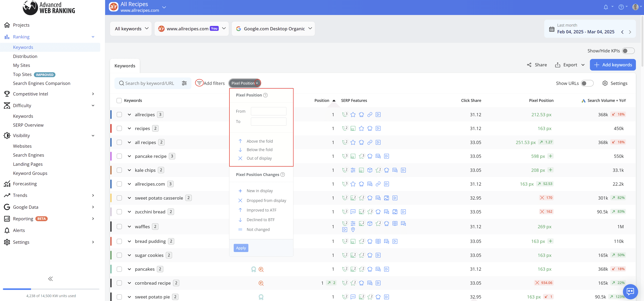
Task: Open Distribution in the sidebar
Action: click(x=25, y=56)
